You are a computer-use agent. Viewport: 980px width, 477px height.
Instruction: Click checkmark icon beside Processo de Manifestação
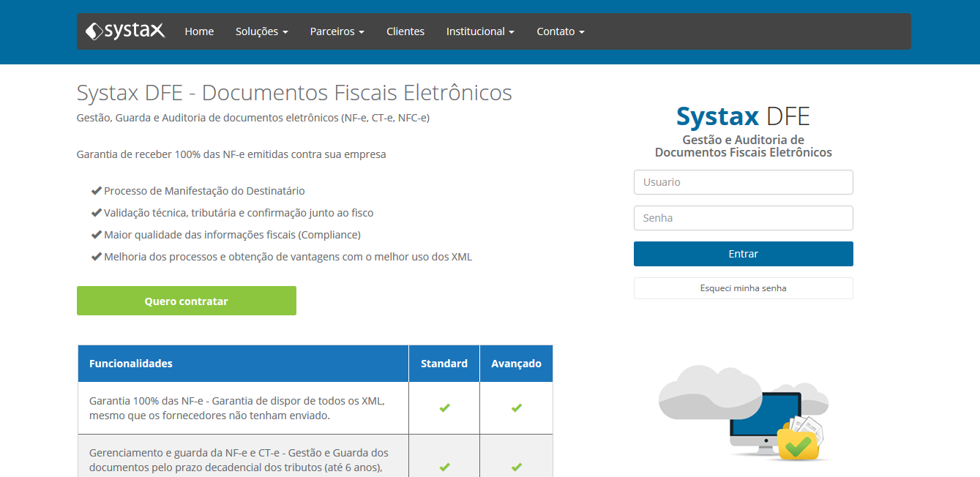click(96, 191)
